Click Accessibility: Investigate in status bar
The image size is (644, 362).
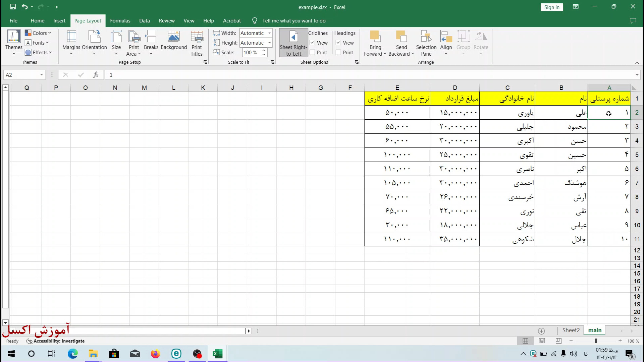(x=56, y=341)
